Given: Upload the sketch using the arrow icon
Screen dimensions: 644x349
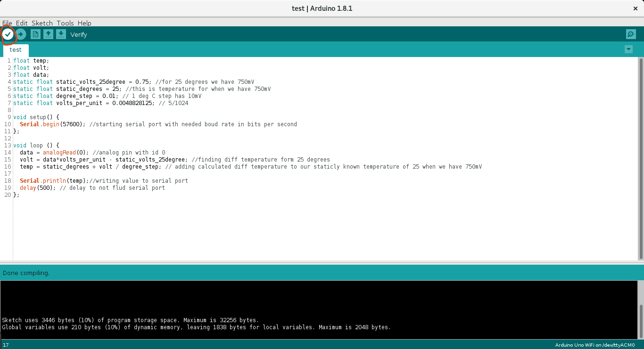Looking at the screenshot, I should coord(20,34).
